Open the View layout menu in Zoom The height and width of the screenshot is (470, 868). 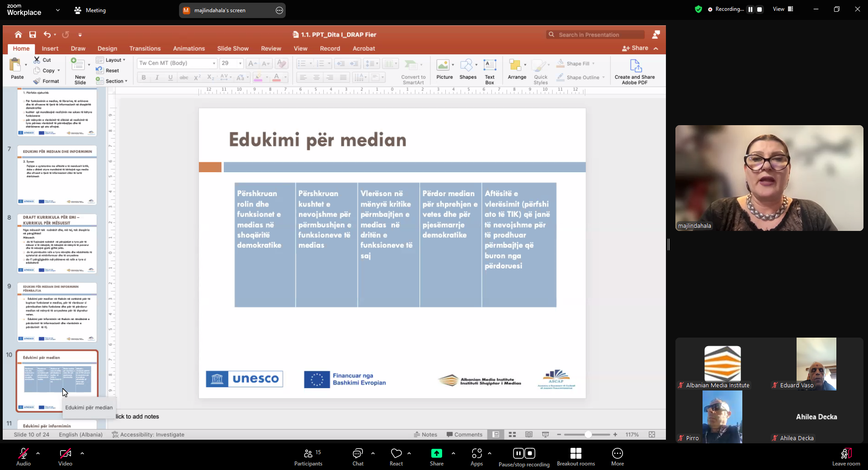point(783,9)
